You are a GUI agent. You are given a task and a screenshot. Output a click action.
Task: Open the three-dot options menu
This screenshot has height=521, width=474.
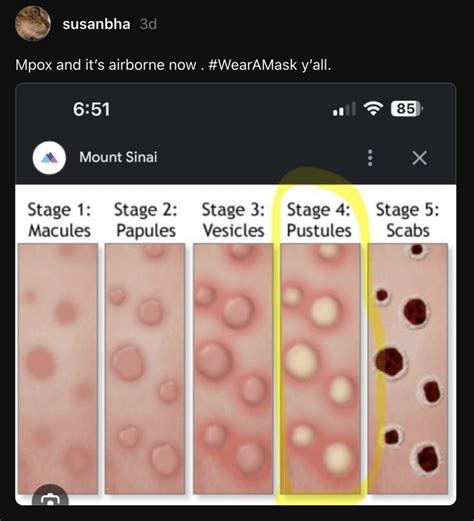click(x=370, y=158)
